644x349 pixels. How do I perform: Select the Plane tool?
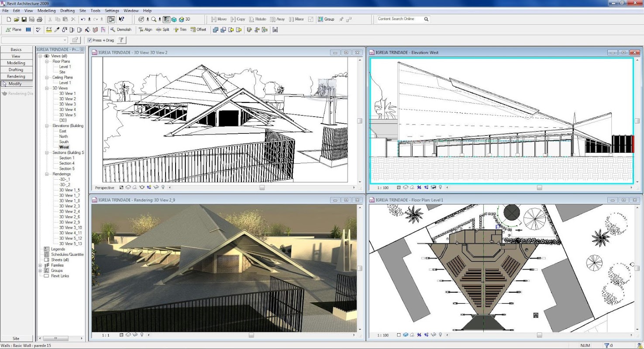(x=14, y=30)
